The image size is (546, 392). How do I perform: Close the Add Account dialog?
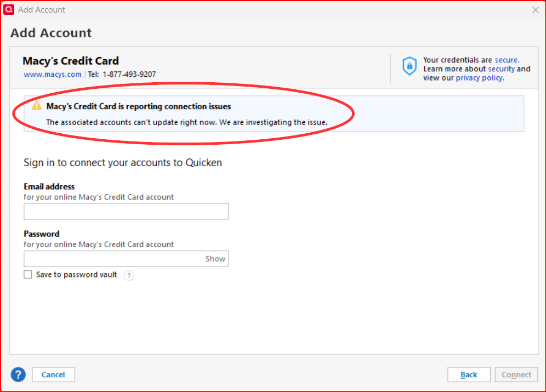click(535, 10)
